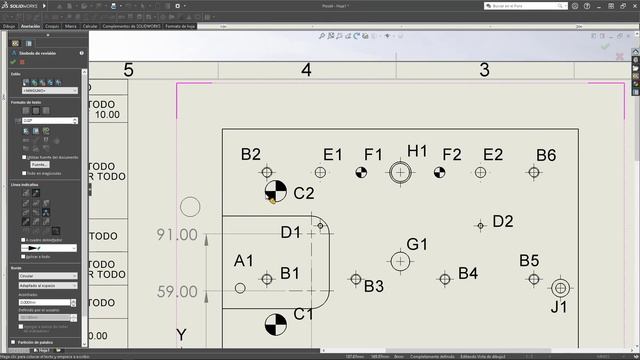Viewport: 640px width, 360px height.
Task: Switch to the Calcular tab
Action: [x=90, y=26]
